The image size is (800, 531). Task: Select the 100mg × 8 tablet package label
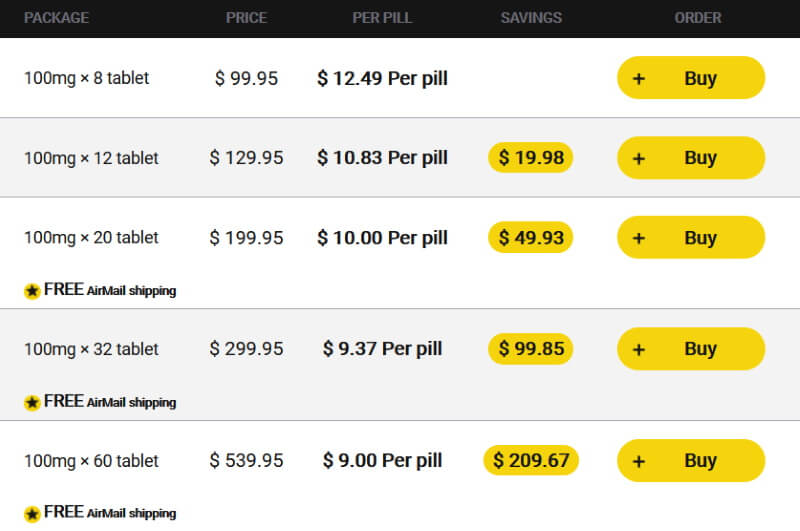coord(87,78)
